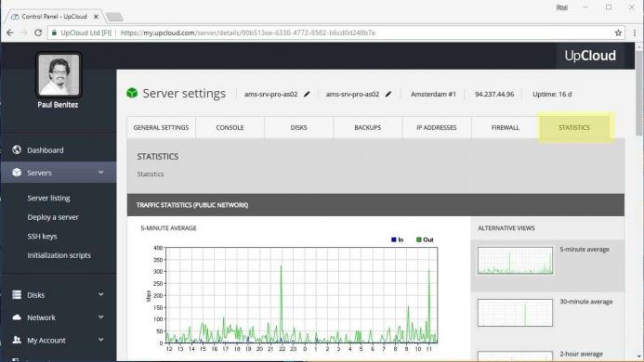Click the green Out legend swatch
Image resolution: width=644 pixels, height=362 pixels.
pos(418,239)
